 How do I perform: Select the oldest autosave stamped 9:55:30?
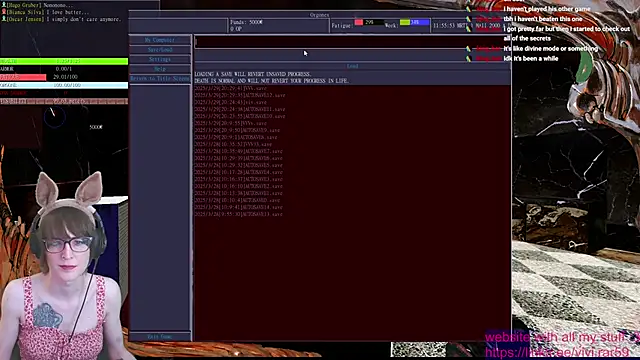coord(238,214)
